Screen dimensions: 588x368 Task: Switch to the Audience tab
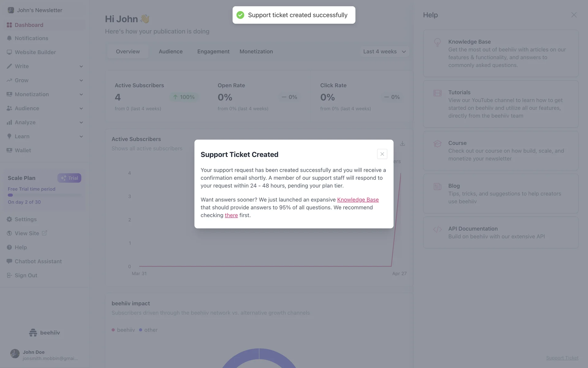click(x=171, y=52)
